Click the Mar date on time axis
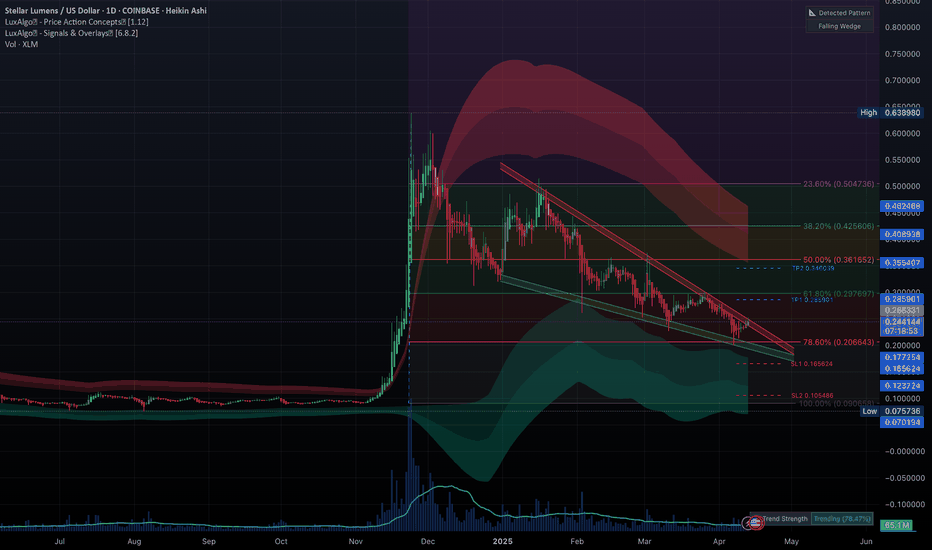Viewport: 932px width, 550px height. (x=644, y=542)
